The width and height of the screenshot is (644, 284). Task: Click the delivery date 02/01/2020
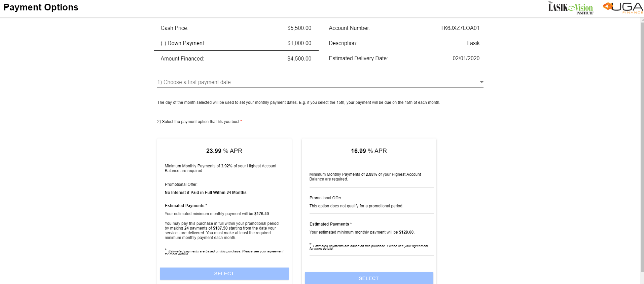pyautogui.click(x=466, y=58)
